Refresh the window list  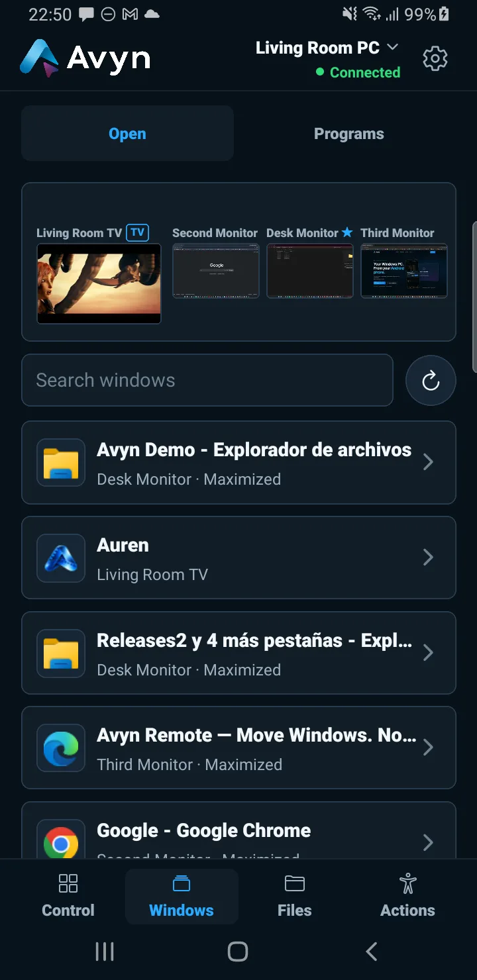[x=431, y=381]
